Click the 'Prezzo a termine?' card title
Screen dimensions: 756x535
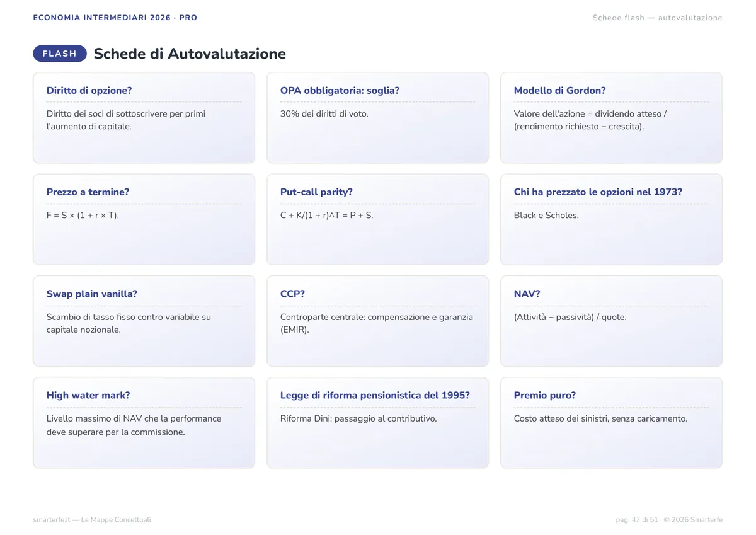[88, 192]
